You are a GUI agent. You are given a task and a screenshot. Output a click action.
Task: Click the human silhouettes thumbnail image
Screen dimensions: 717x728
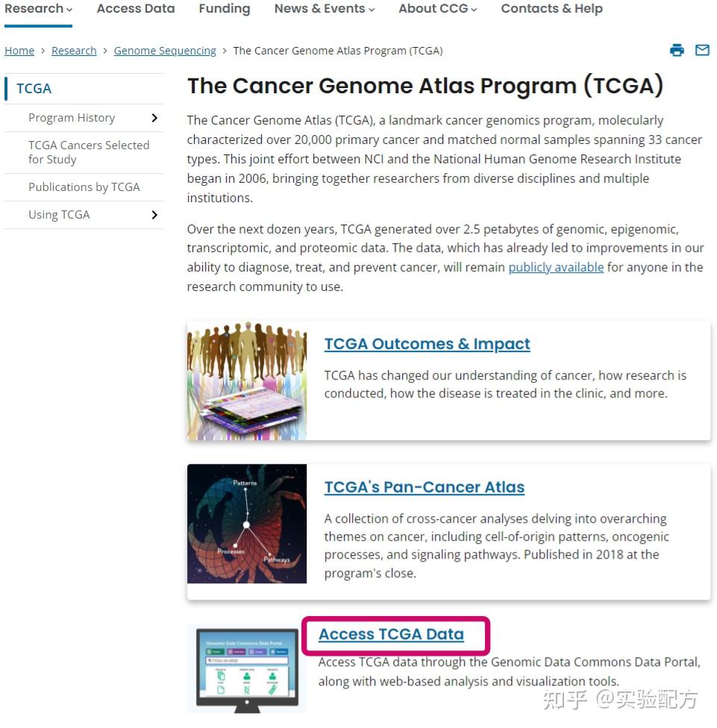pos(246,380)
